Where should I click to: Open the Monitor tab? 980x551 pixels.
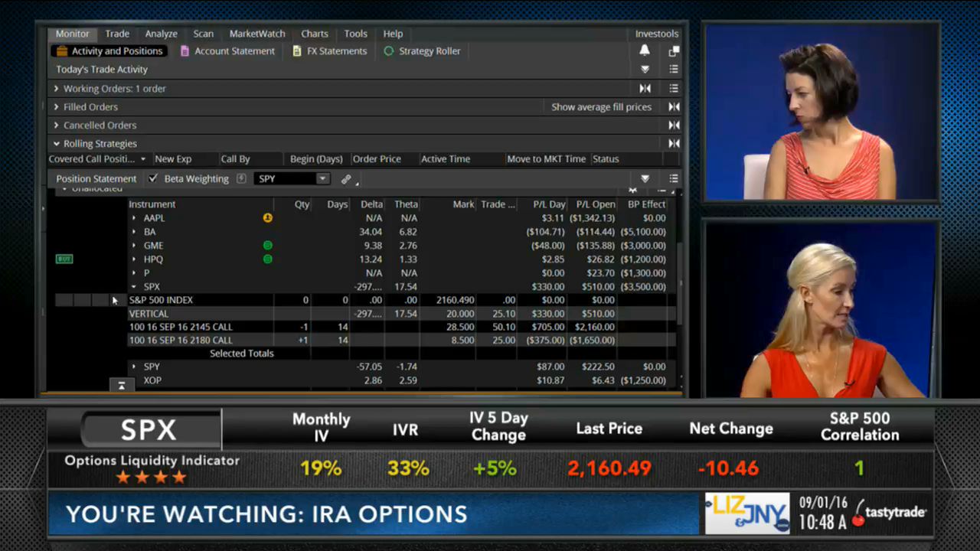point(73,34)
